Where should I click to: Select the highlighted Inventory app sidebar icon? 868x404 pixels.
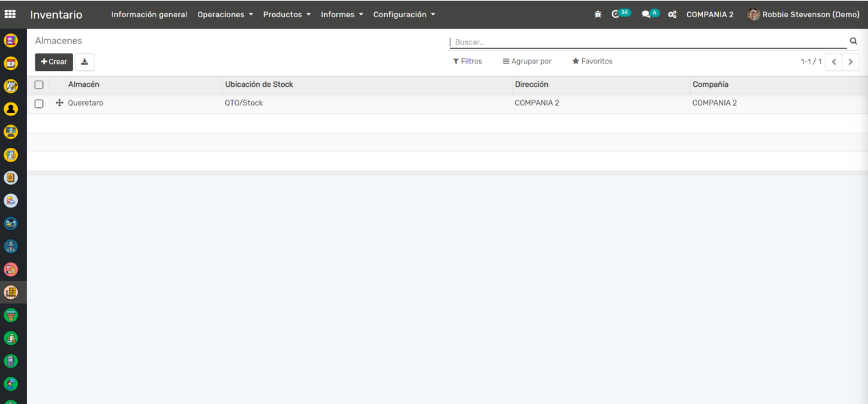(11, 292)
